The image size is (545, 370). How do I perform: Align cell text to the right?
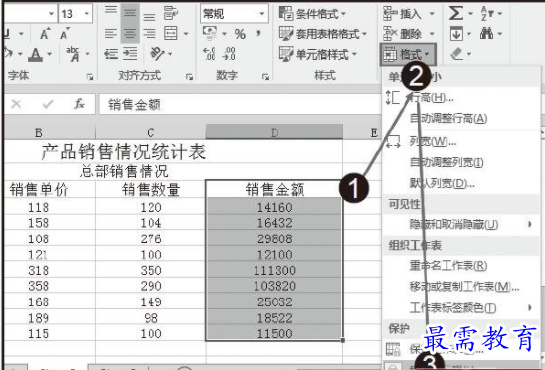pyautogui.click(x=149, y=34)
